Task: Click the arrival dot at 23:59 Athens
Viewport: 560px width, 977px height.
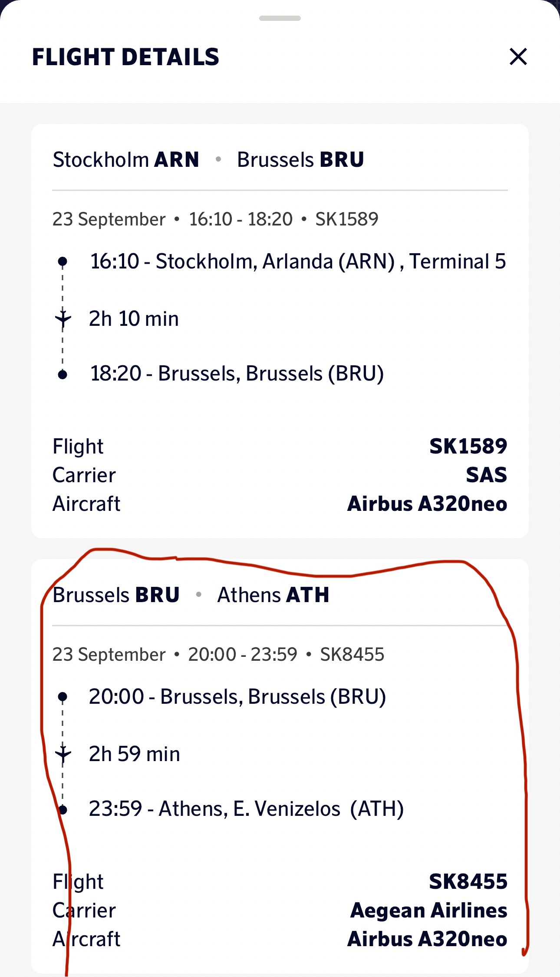Action: point(63,810)
